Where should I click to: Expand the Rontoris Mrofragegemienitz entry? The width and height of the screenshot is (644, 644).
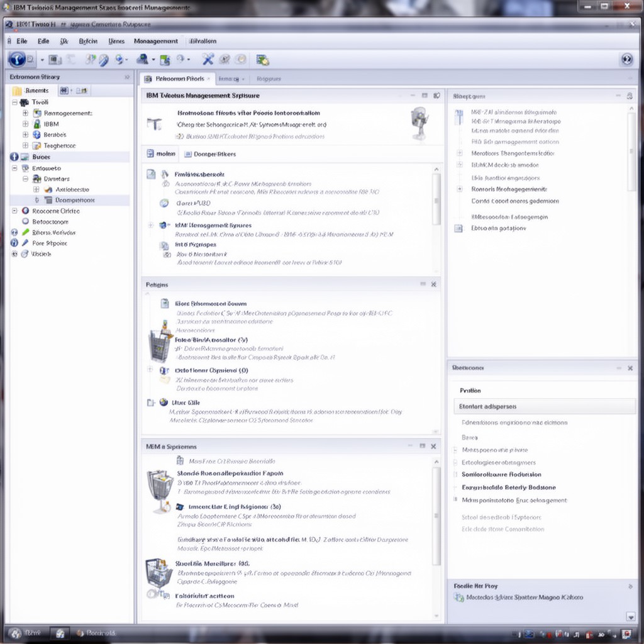coord(460,189)
